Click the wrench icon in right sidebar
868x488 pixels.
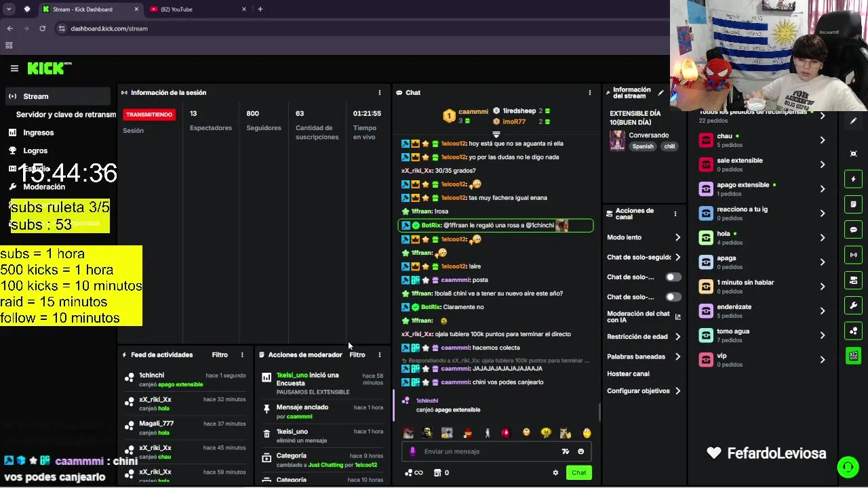click(854, 306)
